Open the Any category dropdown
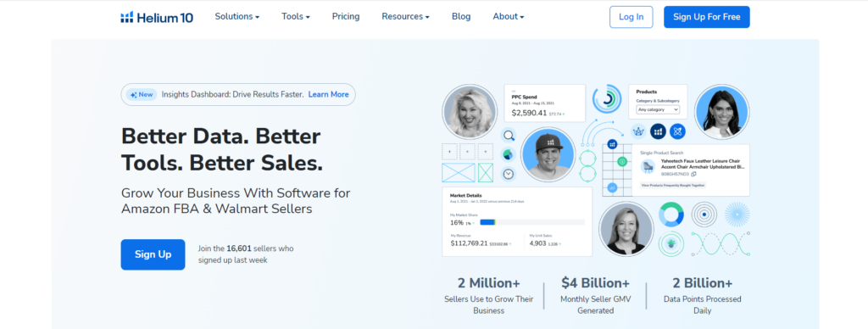 pyautogui.click(x=658, y=109)
